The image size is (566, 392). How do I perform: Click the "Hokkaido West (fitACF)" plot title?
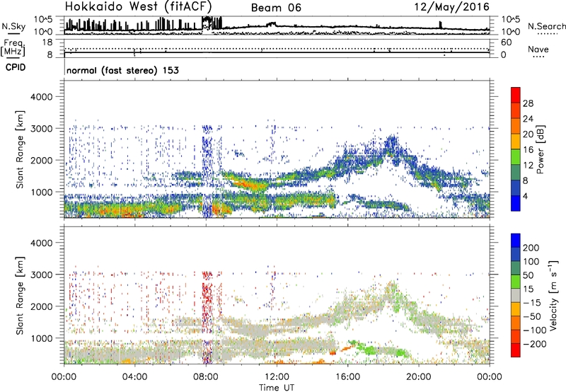click(138, 6)
